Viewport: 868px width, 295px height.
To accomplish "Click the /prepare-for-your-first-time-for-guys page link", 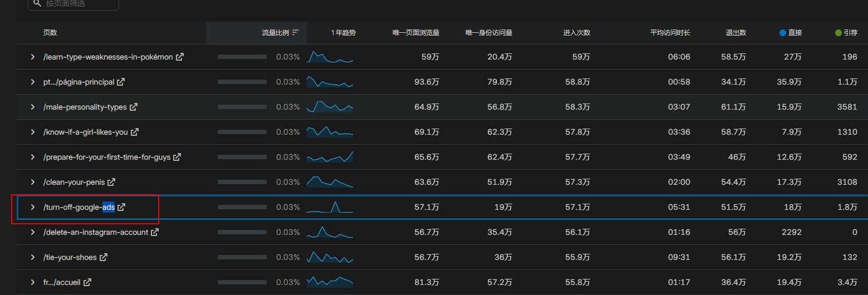I will click(x=106, y=157).
